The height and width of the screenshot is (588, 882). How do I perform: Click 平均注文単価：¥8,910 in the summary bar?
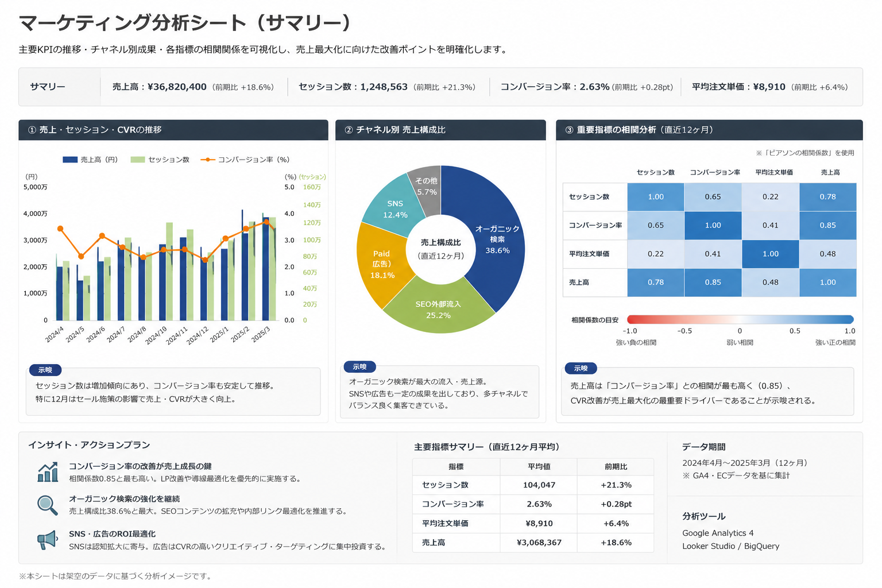click(738, 87)
